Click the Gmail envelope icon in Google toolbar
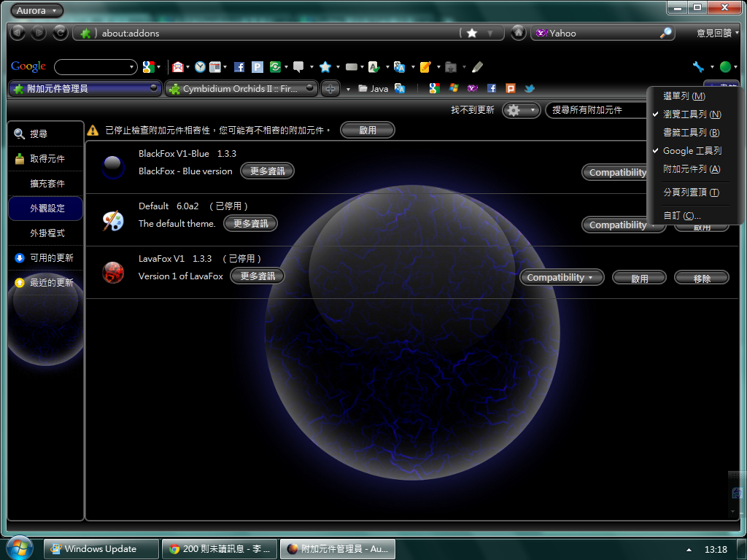747x560 pixels. click(x=177, y=67)
